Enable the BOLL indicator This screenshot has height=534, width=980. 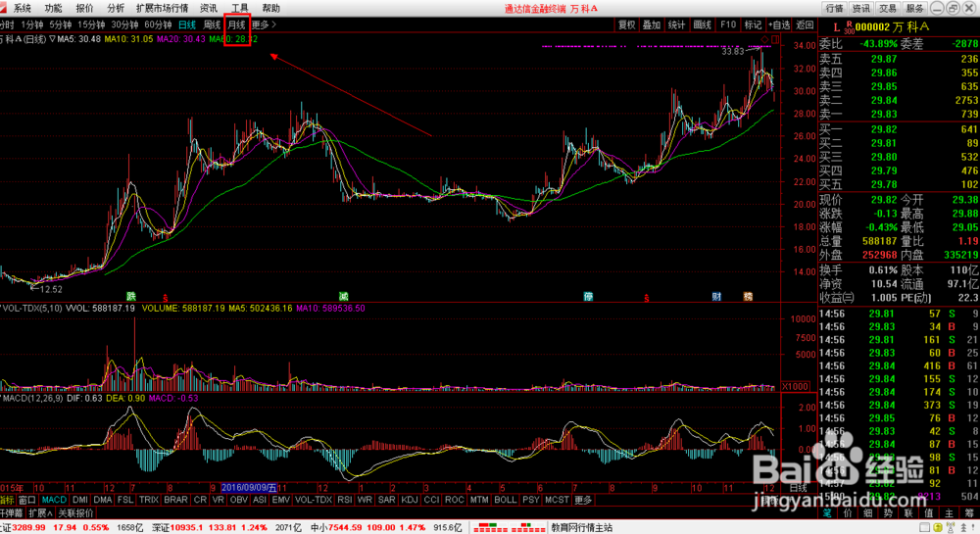pos(505,500)
